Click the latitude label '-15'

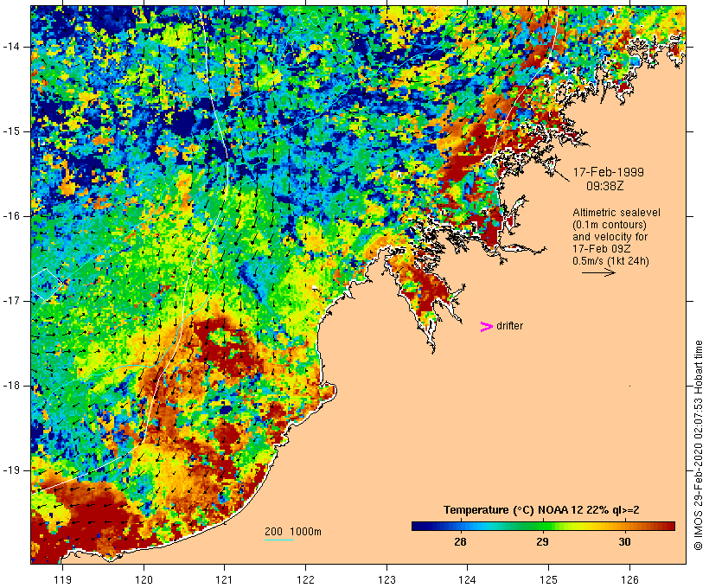pyautogui.click(x=12, y=131)
